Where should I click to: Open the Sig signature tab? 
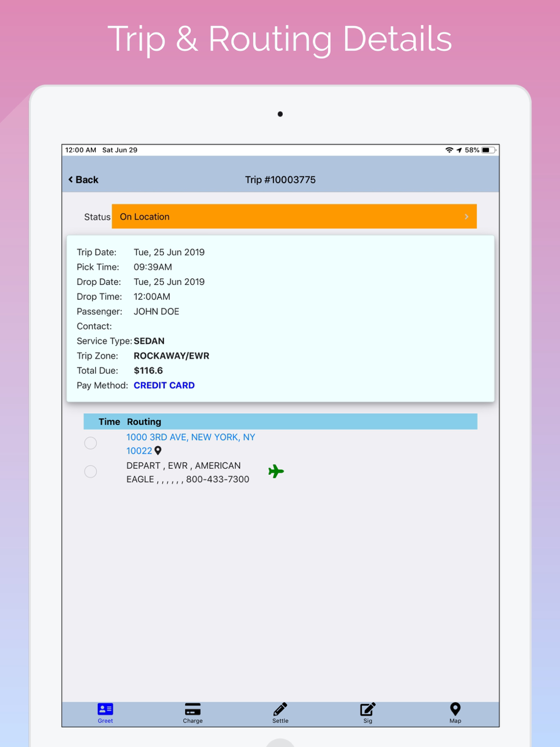(367, 713)
